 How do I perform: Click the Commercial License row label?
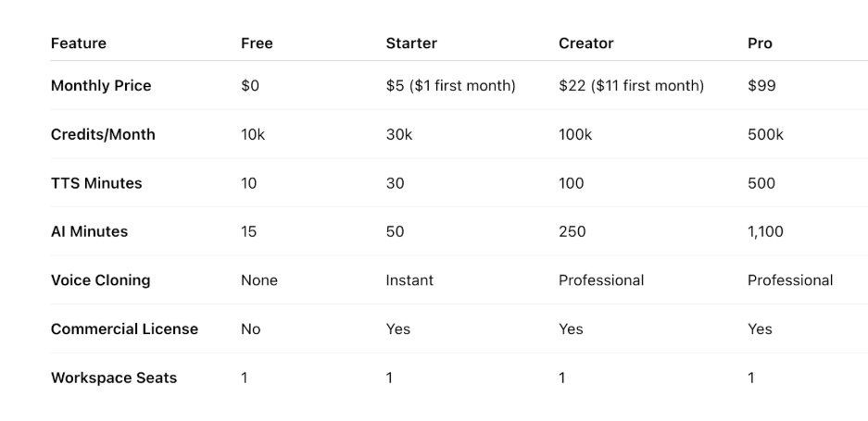point(124,329)
